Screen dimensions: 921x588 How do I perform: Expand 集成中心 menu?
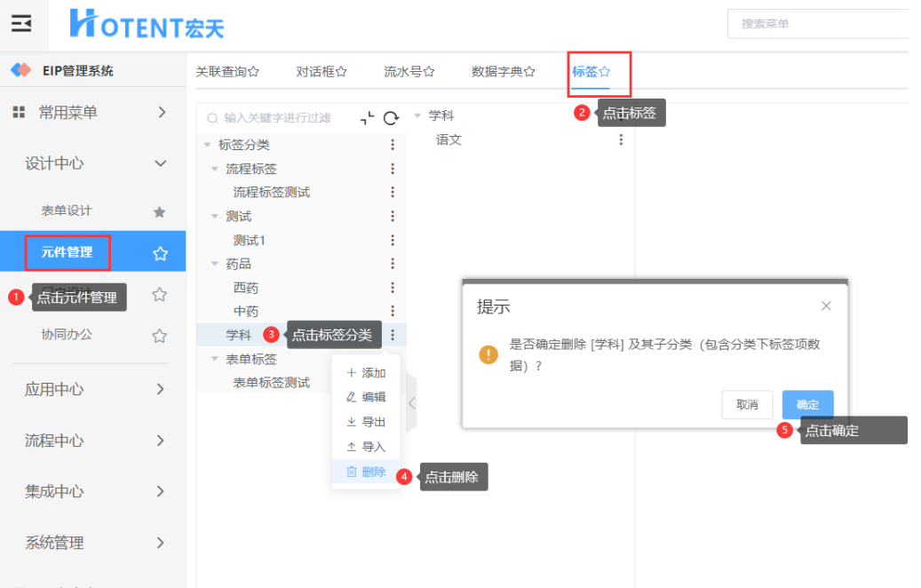161,491
